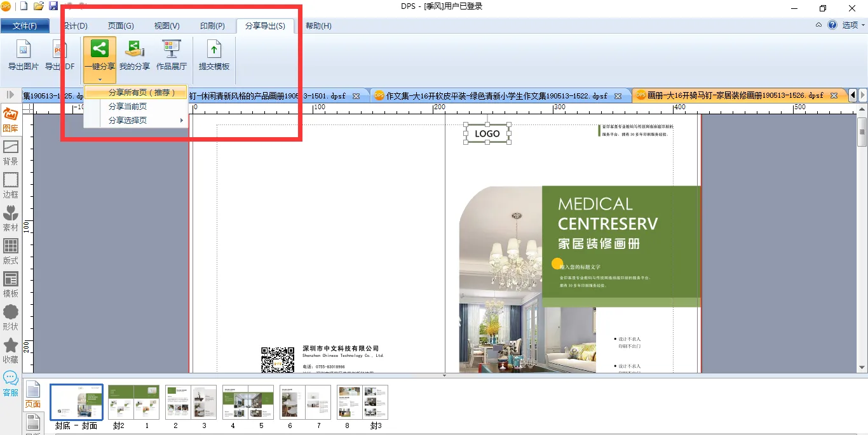This screenshot has height=435, width=868.
Task: Select the pages 2-3 spread thumbnail
Action: click(x=191, y=402)
